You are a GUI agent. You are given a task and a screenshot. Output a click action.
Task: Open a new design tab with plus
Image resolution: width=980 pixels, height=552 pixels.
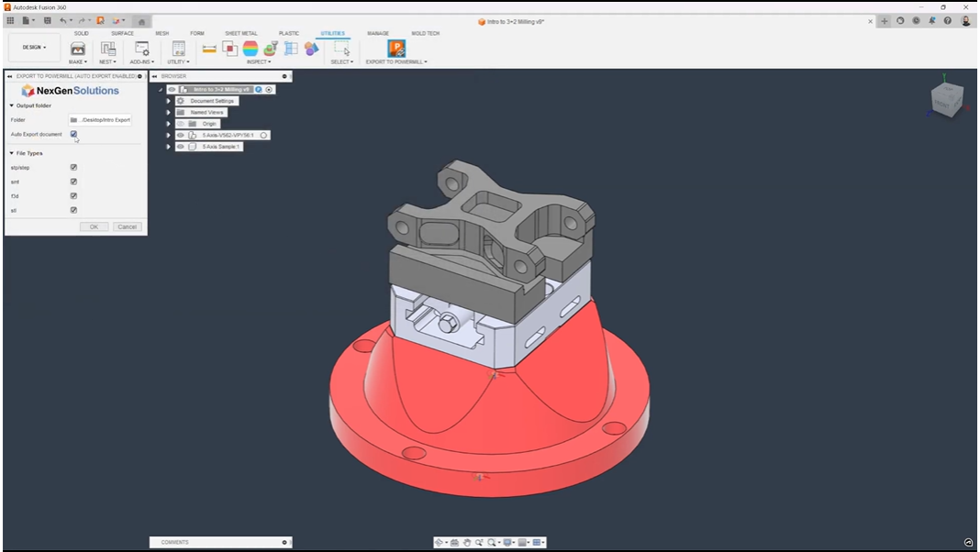(885, 21)
